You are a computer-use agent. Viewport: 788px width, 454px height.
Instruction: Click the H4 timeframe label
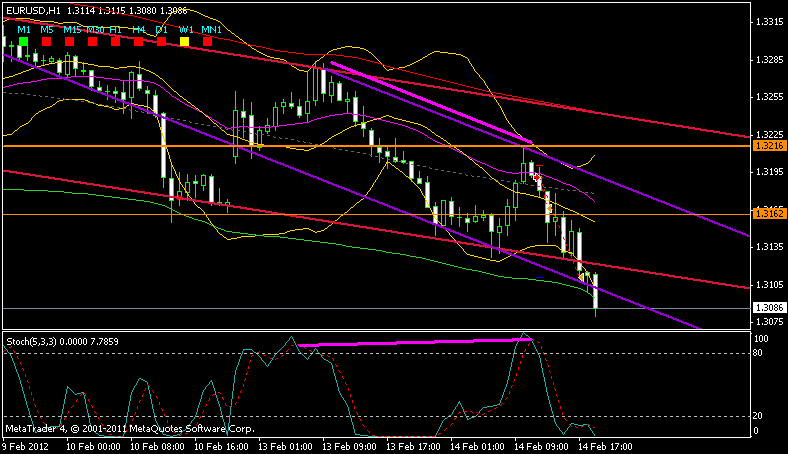(x=139, y=30)
